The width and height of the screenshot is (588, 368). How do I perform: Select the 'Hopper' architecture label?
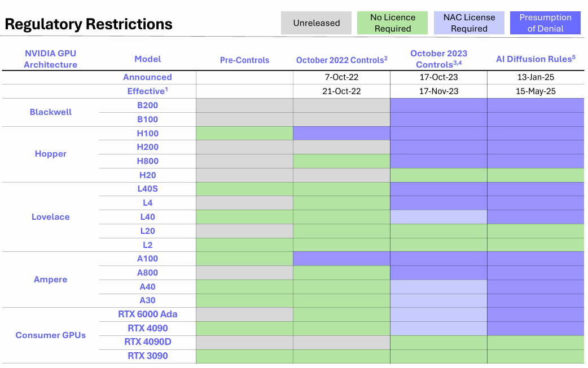(51, 154)
